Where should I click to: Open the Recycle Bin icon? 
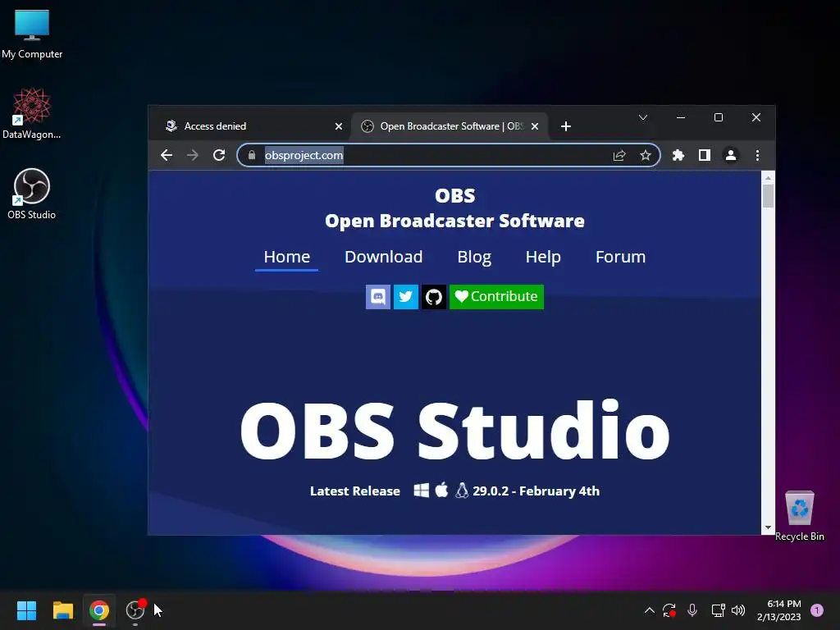799,515
